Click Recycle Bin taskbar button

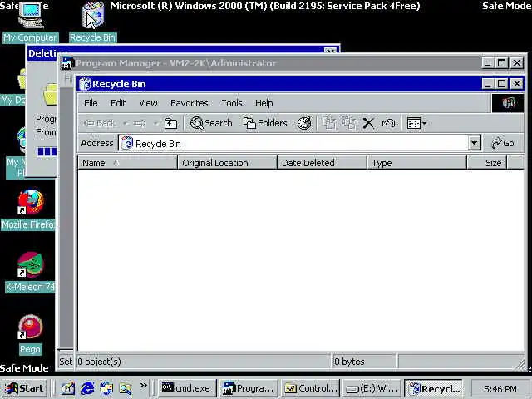(x=433, y=388)
